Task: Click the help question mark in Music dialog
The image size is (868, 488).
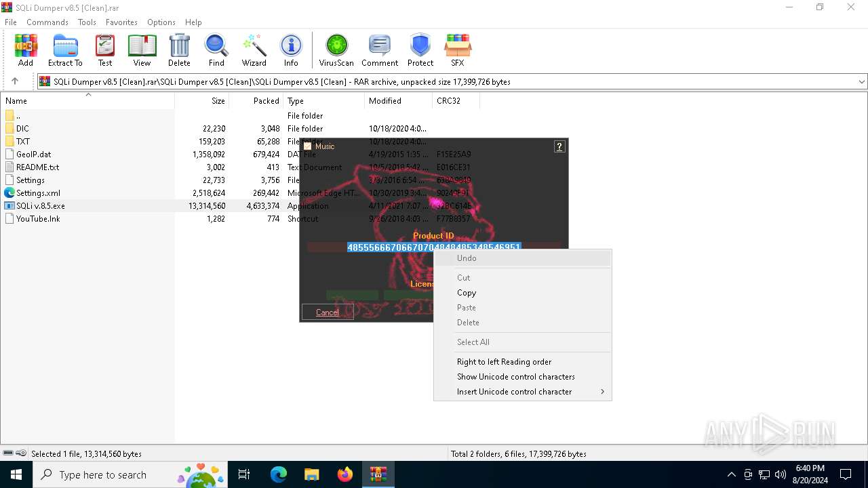Action: coord(559,146)
